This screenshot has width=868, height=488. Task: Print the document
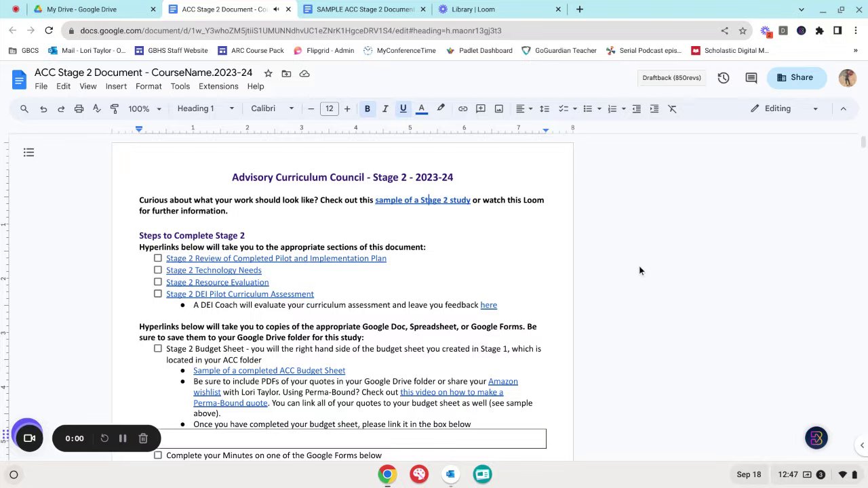tap(79, 108)
